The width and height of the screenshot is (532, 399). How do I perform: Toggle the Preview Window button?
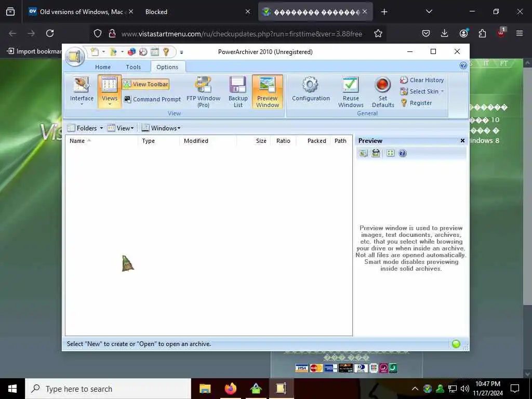[x=268, y=92]
